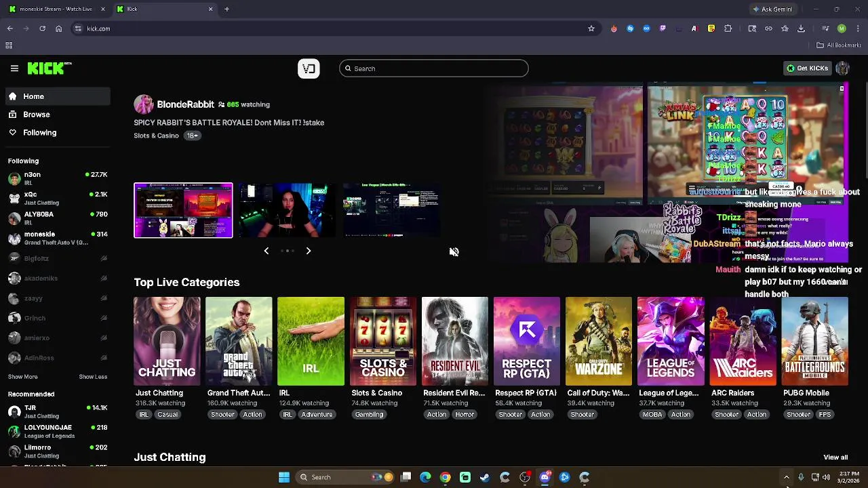The image size is (868, 488).
Task: Select the third featured stream thumbnail
Action: pos(392,210)
